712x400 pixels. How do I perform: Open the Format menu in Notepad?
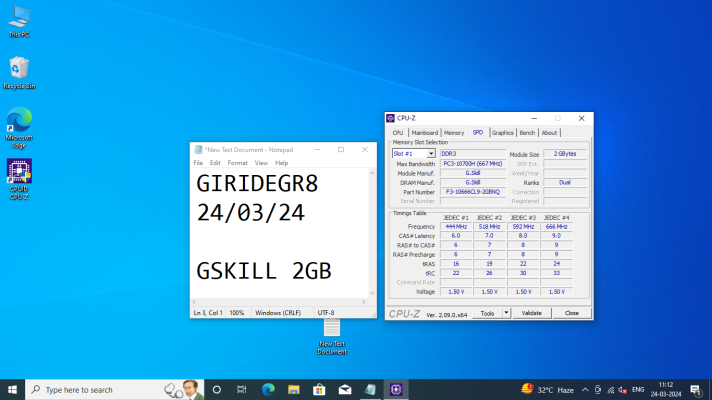237,163
